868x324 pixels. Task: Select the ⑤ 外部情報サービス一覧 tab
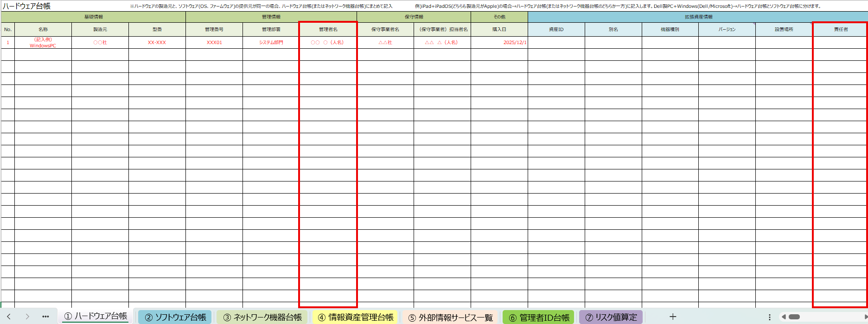(x=450, y=317)
